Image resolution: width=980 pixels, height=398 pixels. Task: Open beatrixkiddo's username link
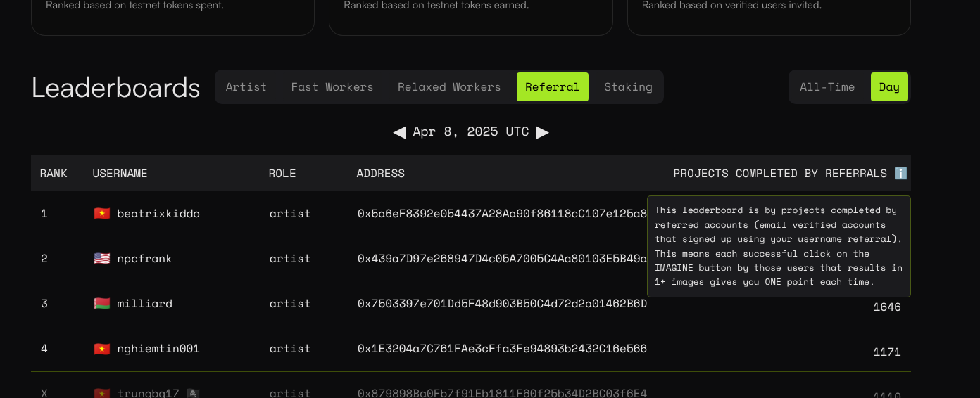[158, 214]
